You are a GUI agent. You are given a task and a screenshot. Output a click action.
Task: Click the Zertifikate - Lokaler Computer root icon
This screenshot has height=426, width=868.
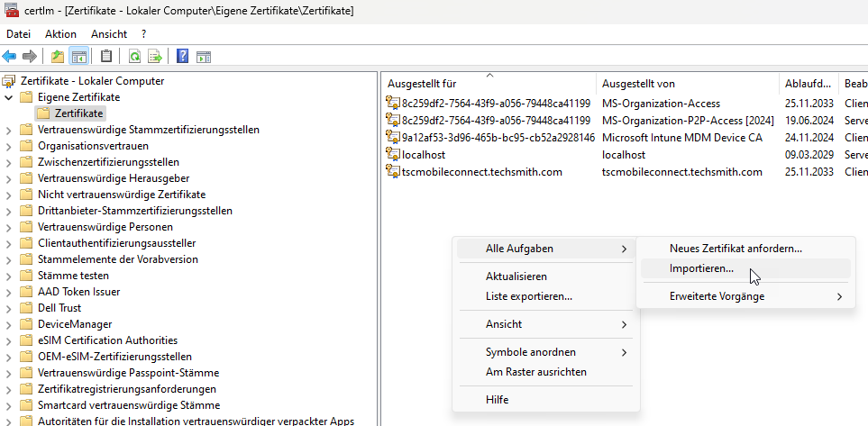click(9, 81)
